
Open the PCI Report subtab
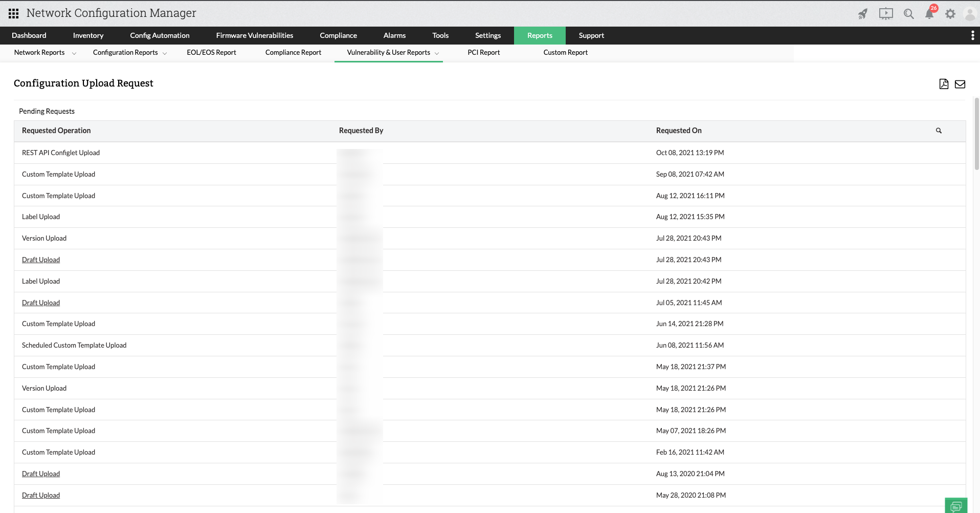(x=483, y=52)
